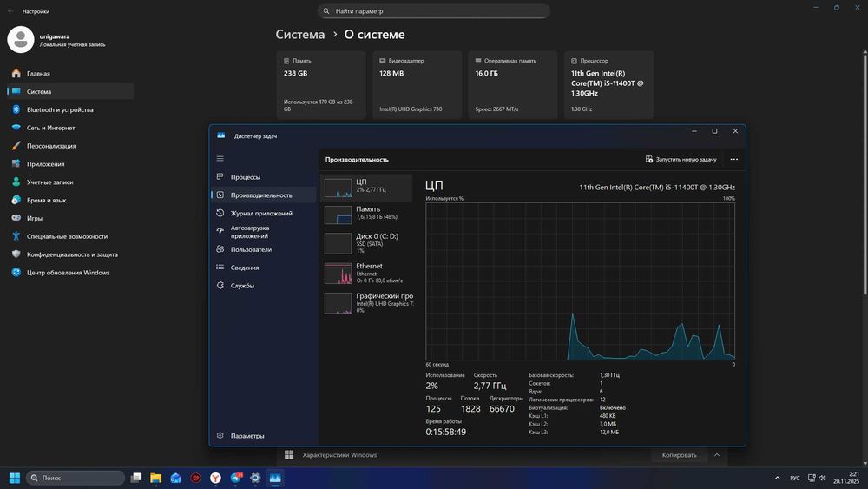868x489 pixels.
Task: Click the taskbar Поиск search box
Action: pos(76,478)
